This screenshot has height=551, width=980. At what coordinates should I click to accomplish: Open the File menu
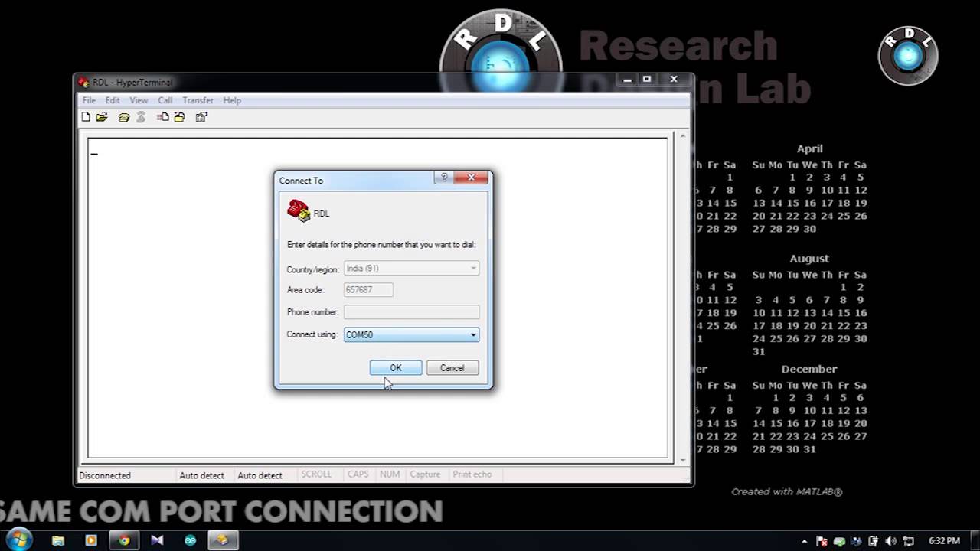coord(89,100)
